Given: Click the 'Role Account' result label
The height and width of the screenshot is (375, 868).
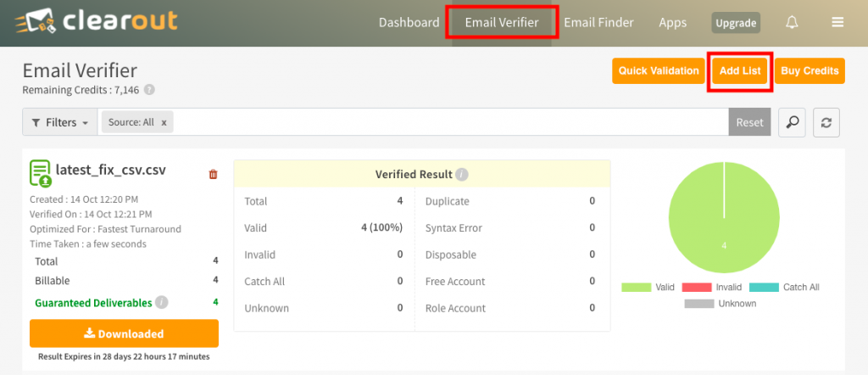Looking at the screenshot, I should pyautogui.click(x=455, y=308).
